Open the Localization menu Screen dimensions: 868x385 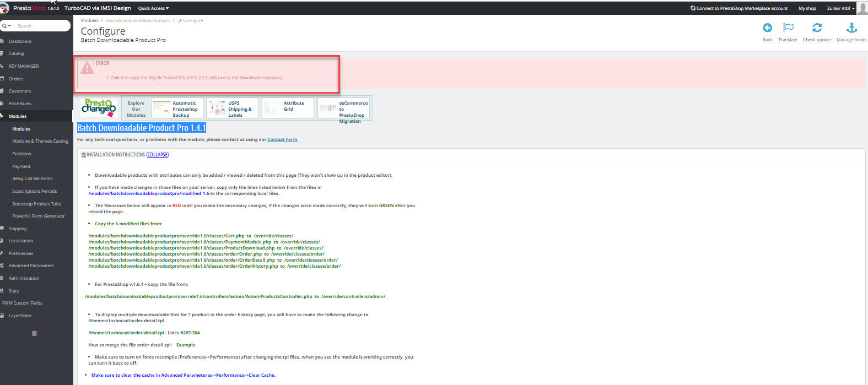[20, 241]
